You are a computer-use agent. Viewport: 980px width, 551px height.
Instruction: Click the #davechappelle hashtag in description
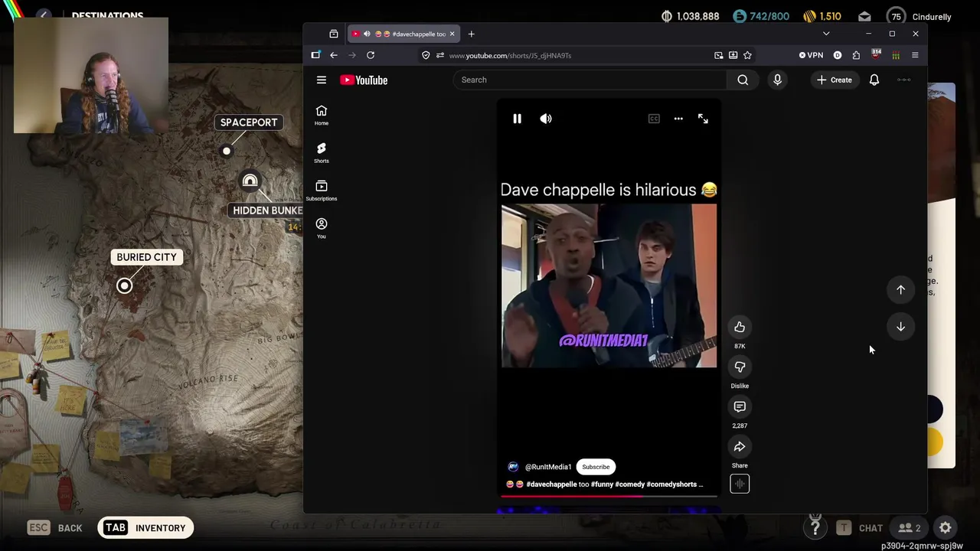point(551,484)
